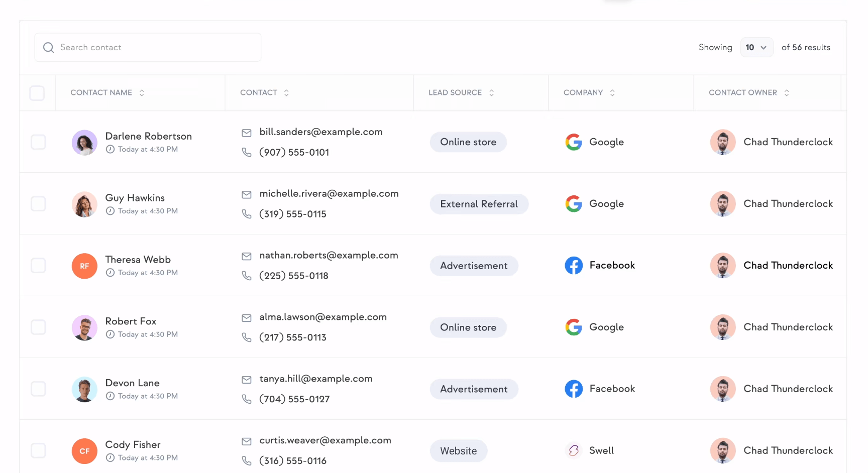The width and height of the screenshot is (868, 473).
Task: Select the Devon Lane row checkbox
Action: [38, 389]
